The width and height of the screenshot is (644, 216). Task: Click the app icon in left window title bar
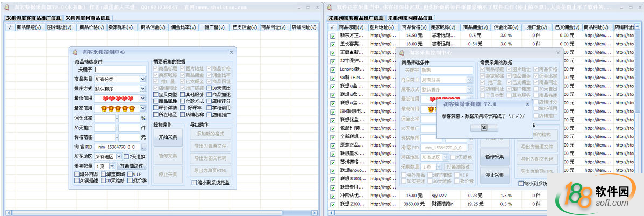tap(7, 7)
